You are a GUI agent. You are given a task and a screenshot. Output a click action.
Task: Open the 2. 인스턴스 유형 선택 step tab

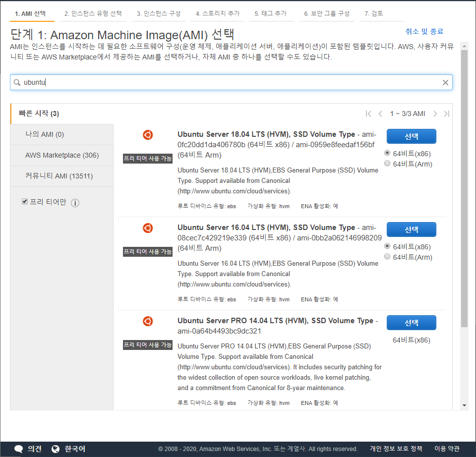(x=93, y=14)
